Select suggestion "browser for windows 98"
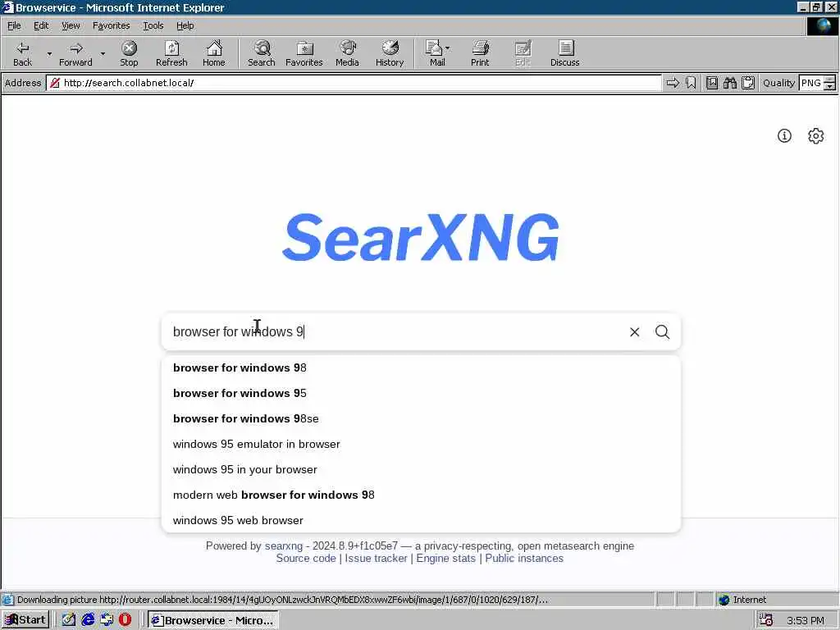Image resolution: width=840 pixels, height=630 pixels. pos(421,368)
